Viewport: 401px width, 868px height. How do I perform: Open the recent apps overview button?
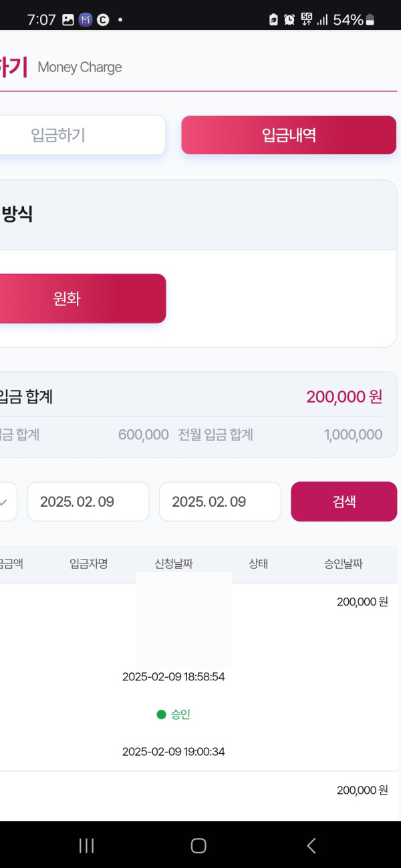click(x=86, y=846)
